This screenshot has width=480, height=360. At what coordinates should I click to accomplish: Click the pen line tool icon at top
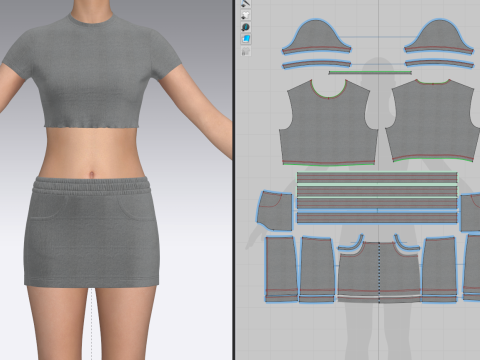[246, 3]
